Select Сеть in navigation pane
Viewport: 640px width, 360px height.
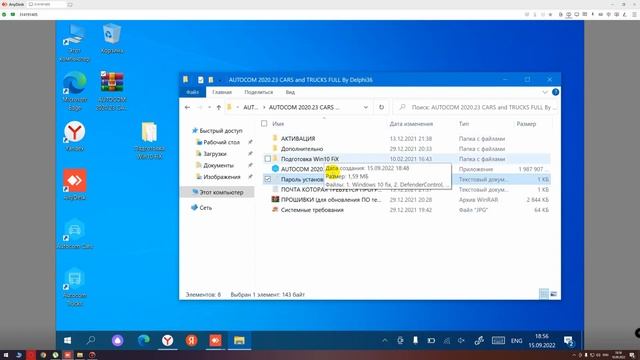coord(205,208)
